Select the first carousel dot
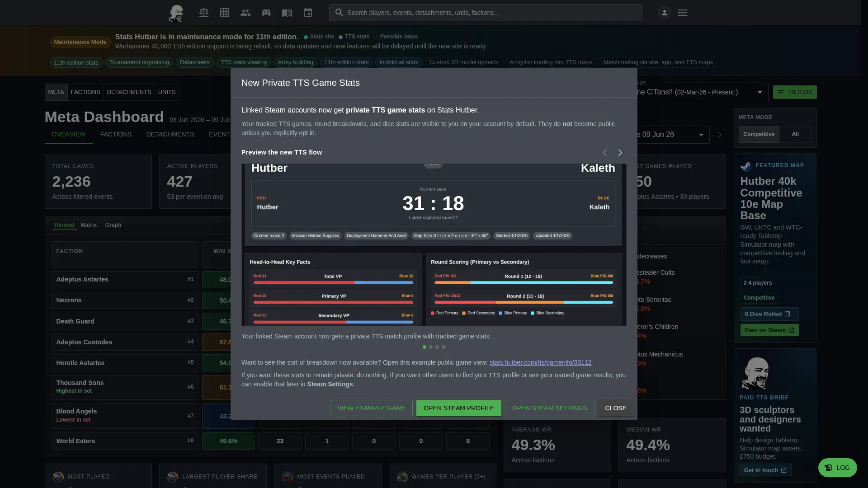This screenshot has width=868, height=488. [x=425, y=347]
